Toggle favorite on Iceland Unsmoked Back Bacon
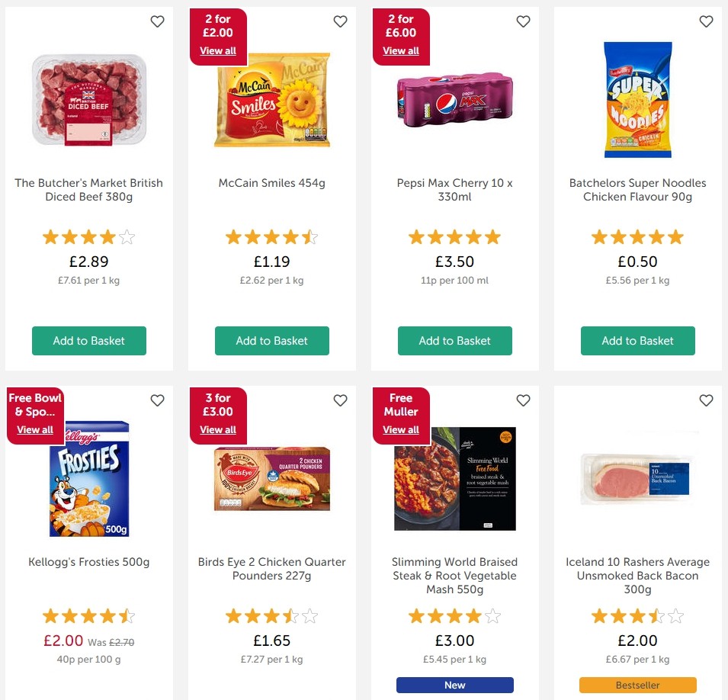The width and height of the screenshot is (728, 700). tap(706, 400)
